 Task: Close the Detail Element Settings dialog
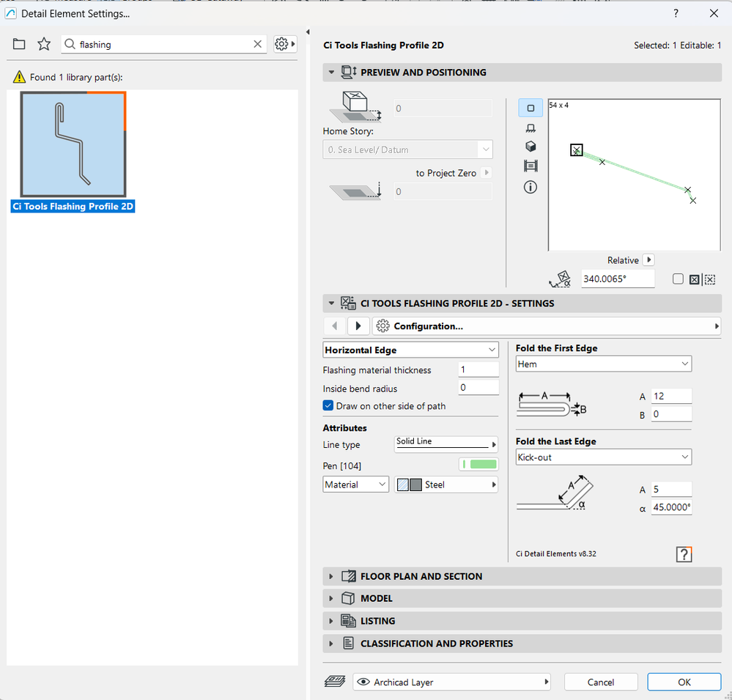[x=714, y=13]
